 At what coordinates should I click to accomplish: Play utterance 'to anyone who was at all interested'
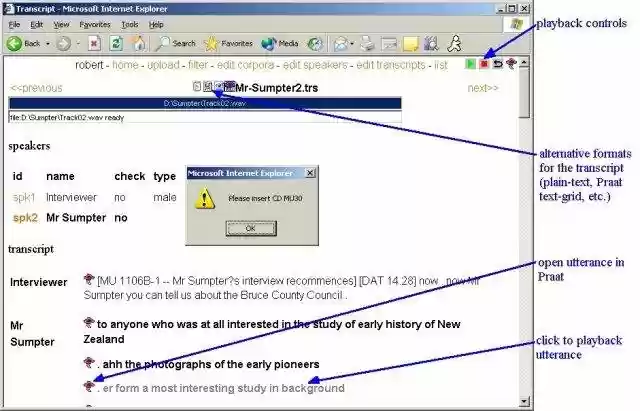[272, 331]
